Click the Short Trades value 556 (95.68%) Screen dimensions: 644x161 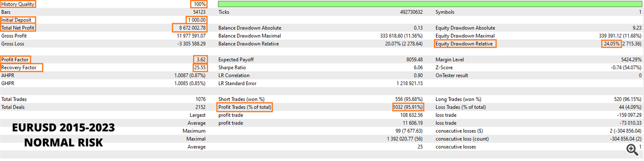[409, 99]
